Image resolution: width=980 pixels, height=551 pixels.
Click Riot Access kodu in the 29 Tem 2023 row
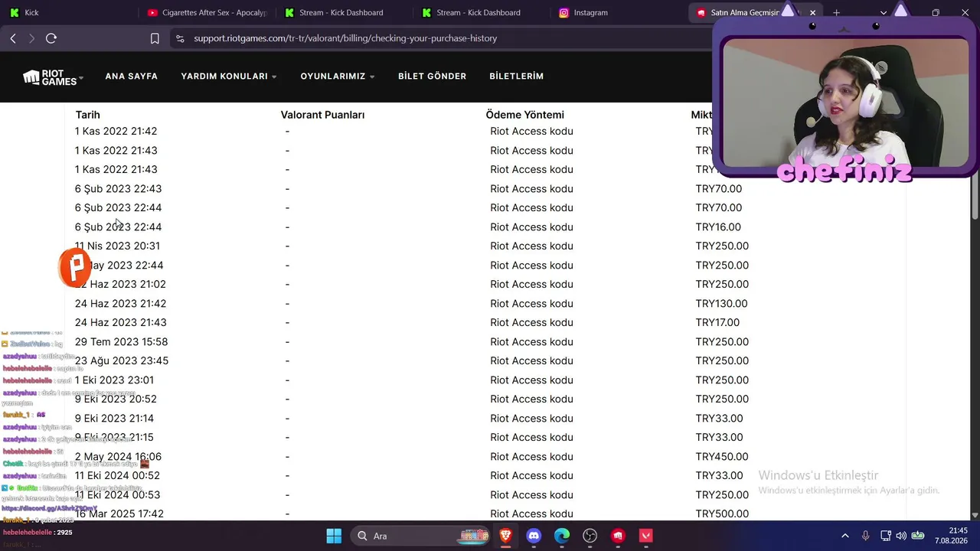(531, 341)
